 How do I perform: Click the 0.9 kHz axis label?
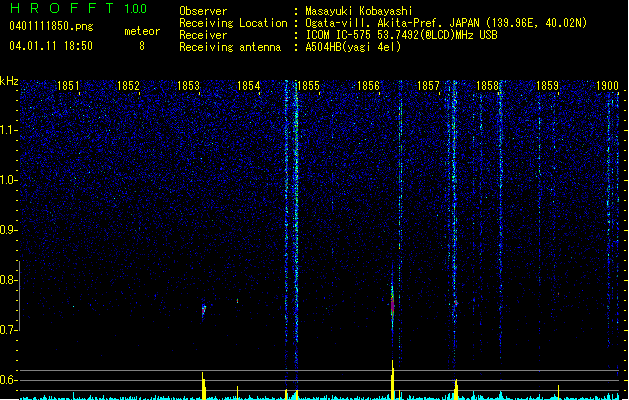point(8,230)
